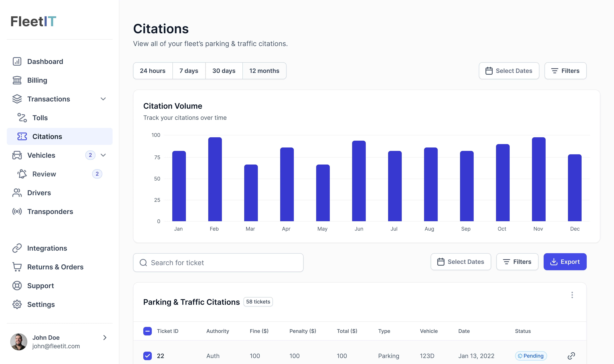Viewport: 614px width, 364px height.
Task: Open the Transponders page
Action: pos(60,211)
